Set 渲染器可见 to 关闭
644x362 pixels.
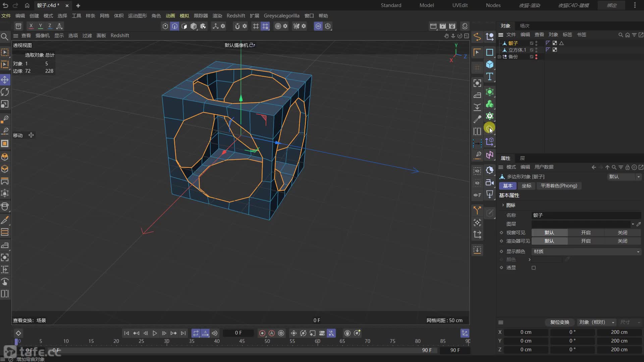[623, 241]
